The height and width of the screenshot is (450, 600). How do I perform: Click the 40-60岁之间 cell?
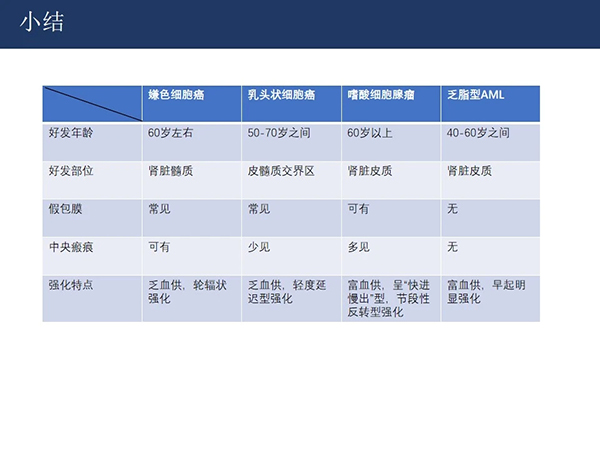pos(478,132)
